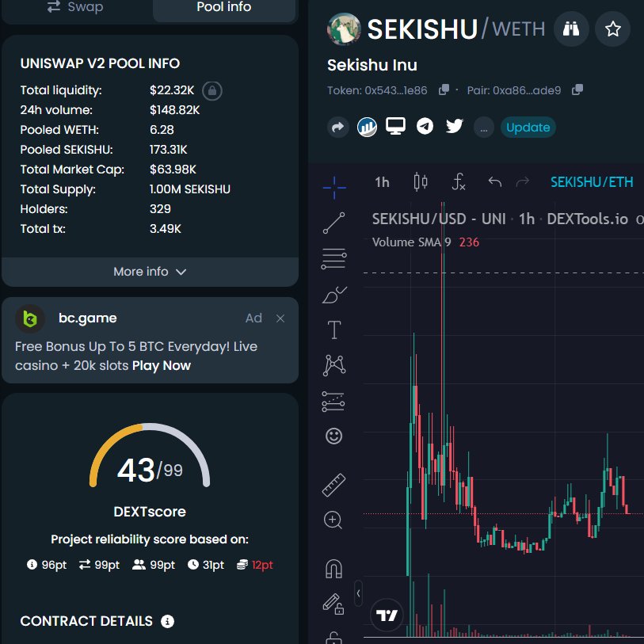Open the blue chart explorer icon
Screen dimensions: 644x644
click(x=367, y=127)
